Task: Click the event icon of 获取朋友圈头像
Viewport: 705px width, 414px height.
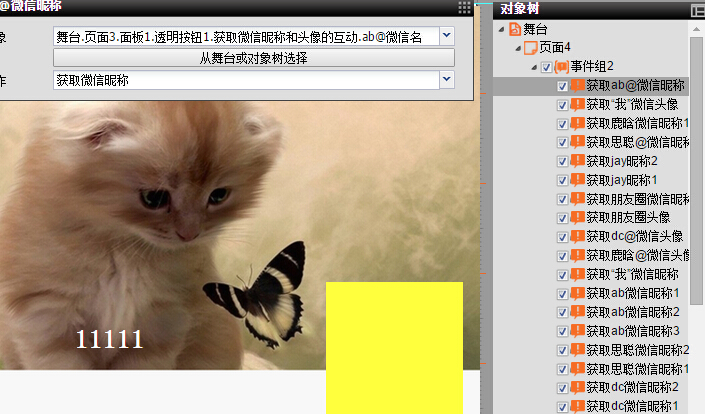Action: [x=577, y=218]
